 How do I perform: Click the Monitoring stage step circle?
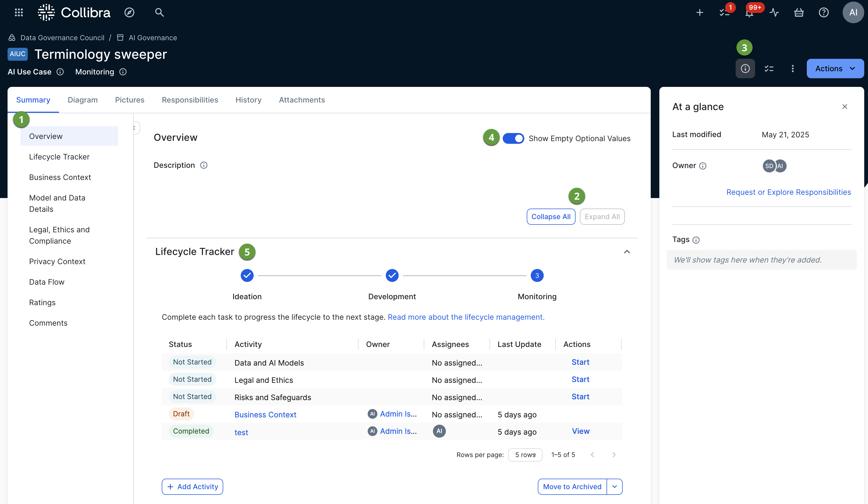(537, 275)
